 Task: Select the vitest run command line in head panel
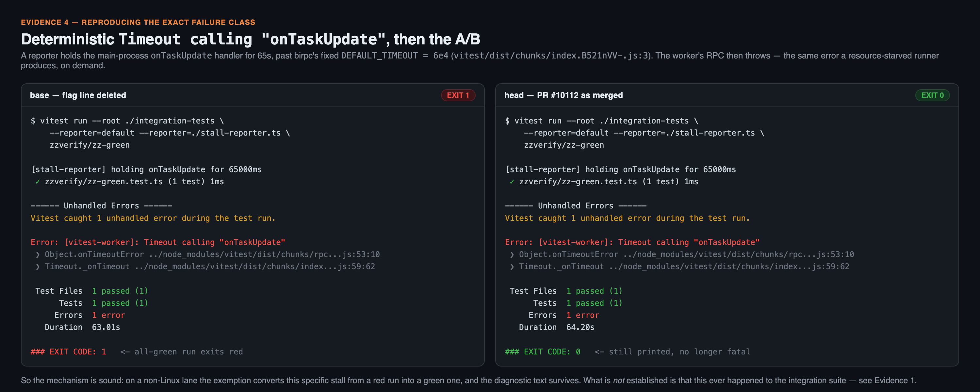(x=602, y=121)
